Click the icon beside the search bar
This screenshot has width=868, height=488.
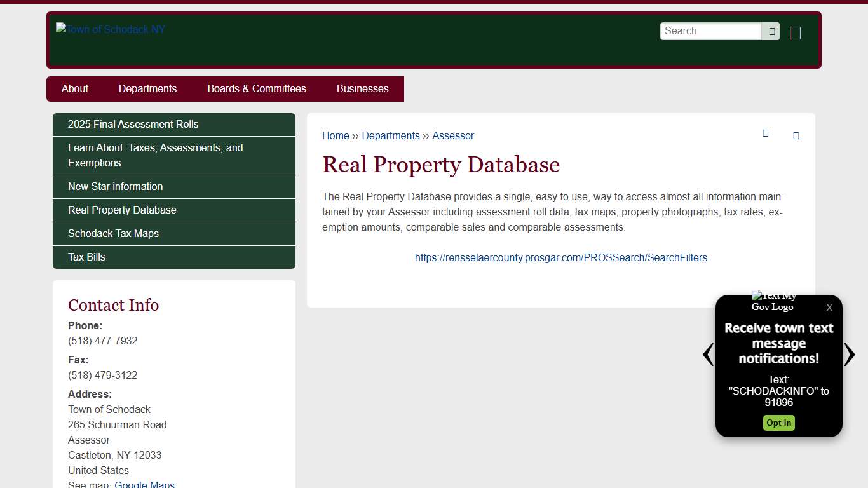point(795,32)
